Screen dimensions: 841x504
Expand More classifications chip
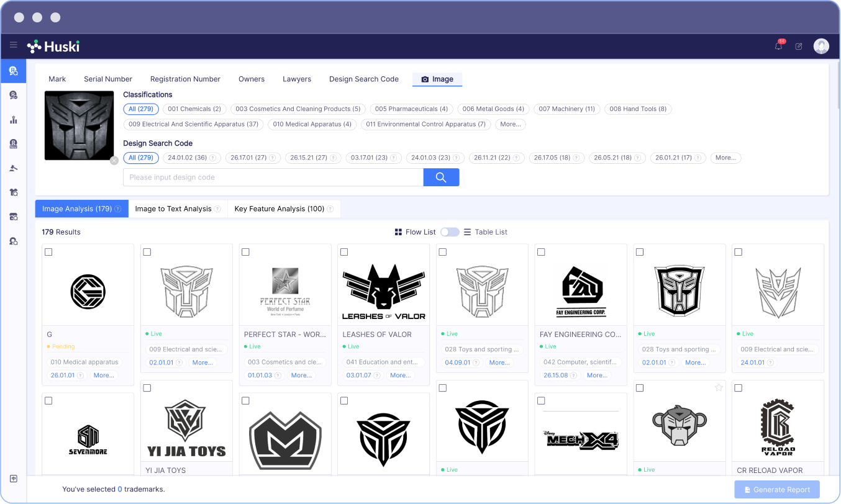(510, 124)
